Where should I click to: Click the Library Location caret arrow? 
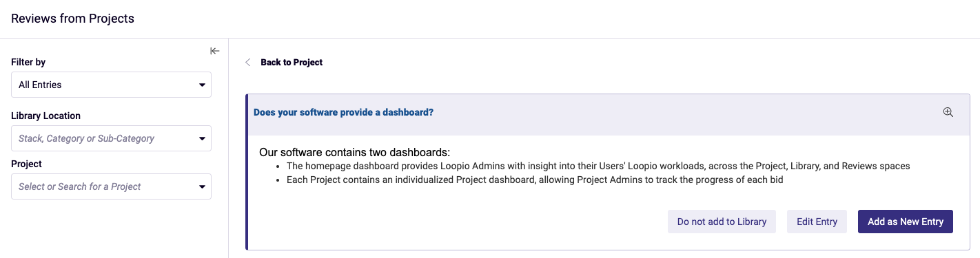pyautogui.click(x=202, y=139)
